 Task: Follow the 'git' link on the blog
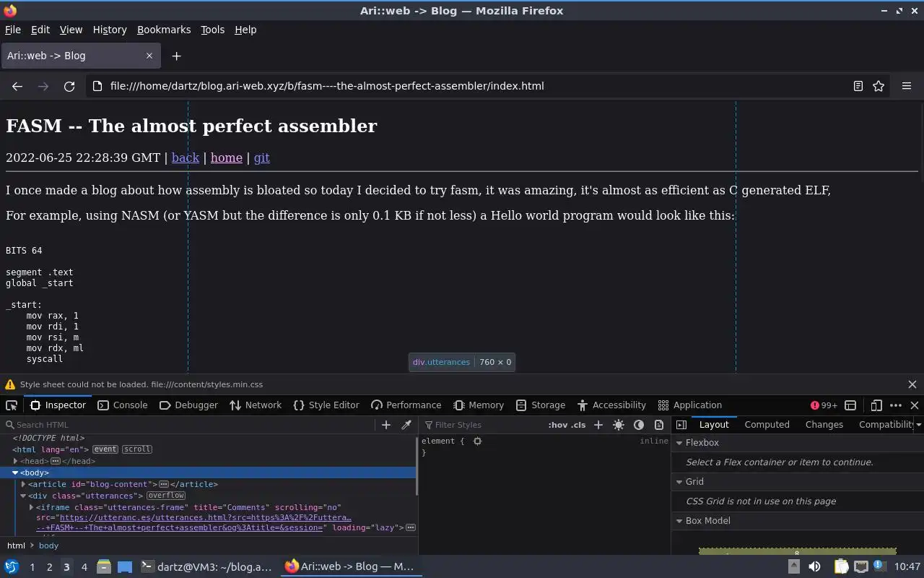click(x=262, y=158)
